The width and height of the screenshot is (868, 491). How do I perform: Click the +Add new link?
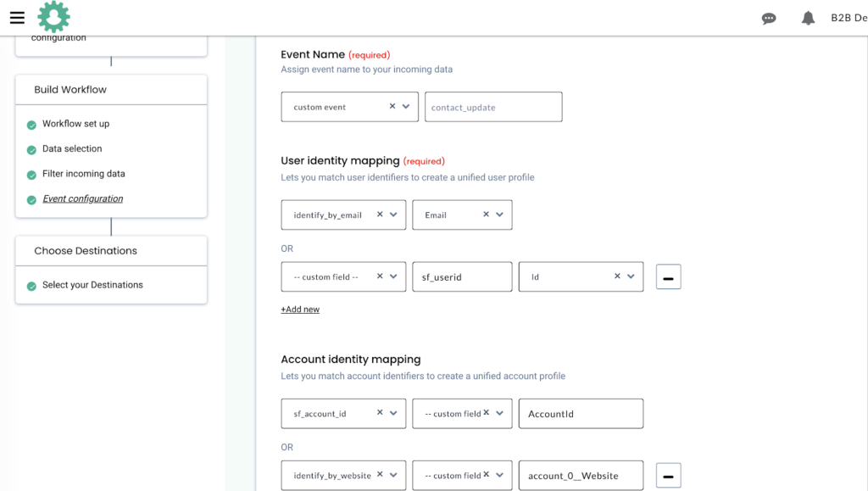coord(300,309)
